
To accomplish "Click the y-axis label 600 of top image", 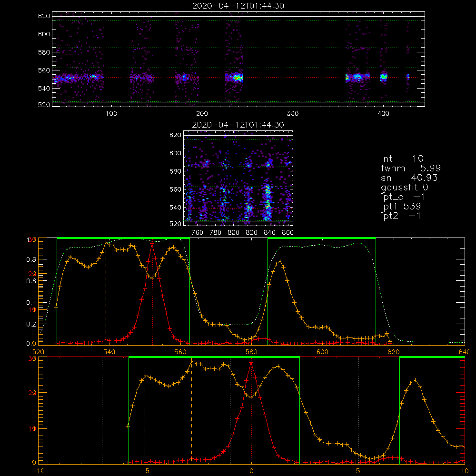I will click(44, 34).
